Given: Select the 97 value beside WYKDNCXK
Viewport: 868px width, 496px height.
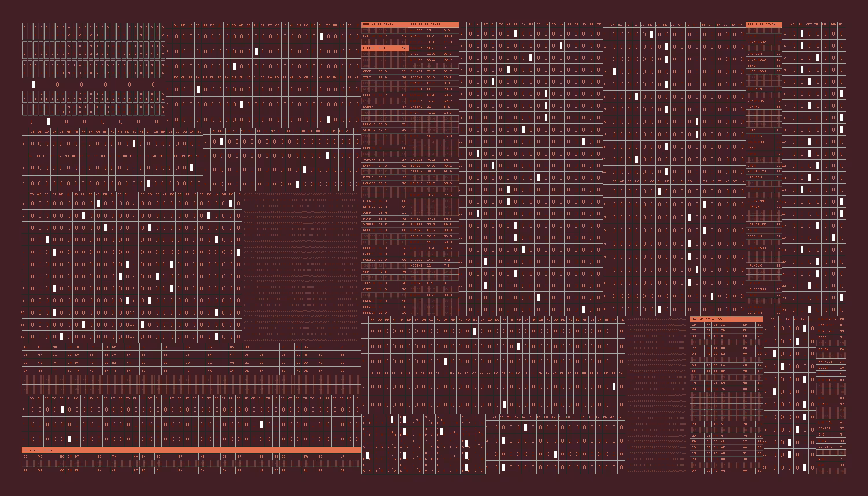Looking at the screenshot, I should (x=778, y=101).
